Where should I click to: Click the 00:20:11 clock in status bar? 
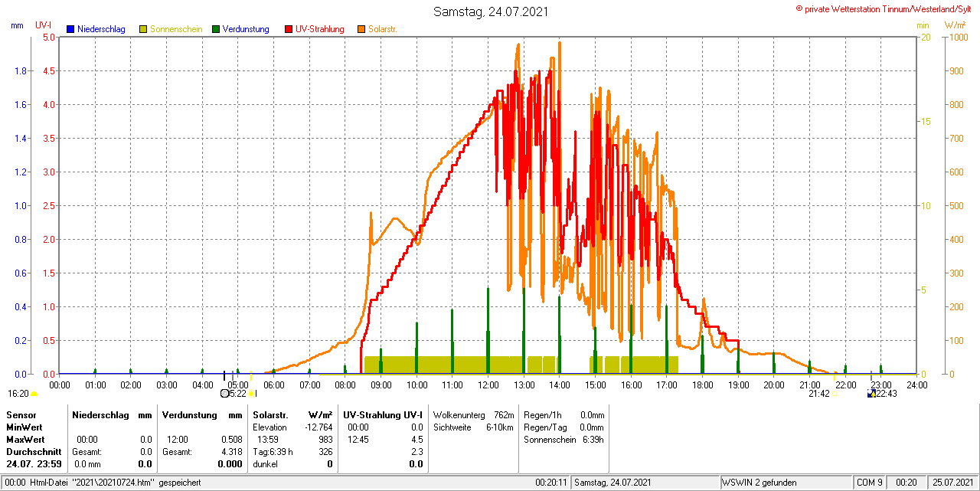click(551, 483)
